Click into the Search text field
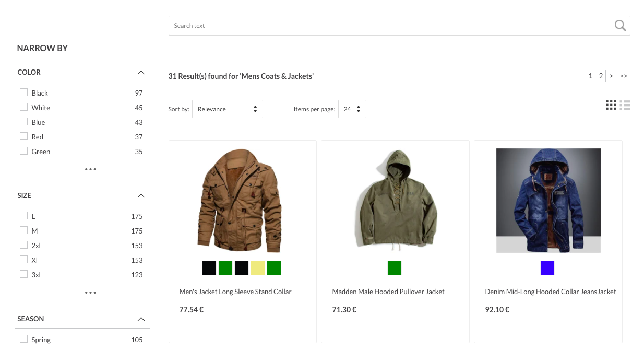This screenshot has height=349, width=644. [386, 26]
